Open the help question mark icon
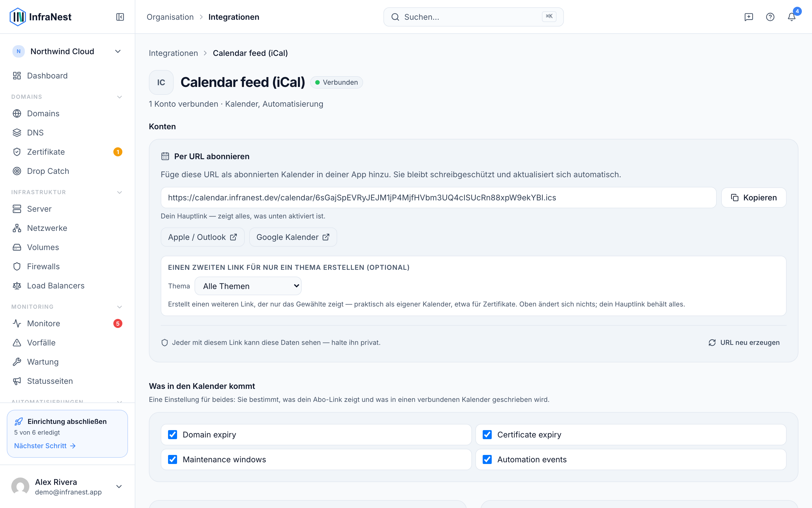This screenshot has height=508, width=812. [x=770, y=17]
